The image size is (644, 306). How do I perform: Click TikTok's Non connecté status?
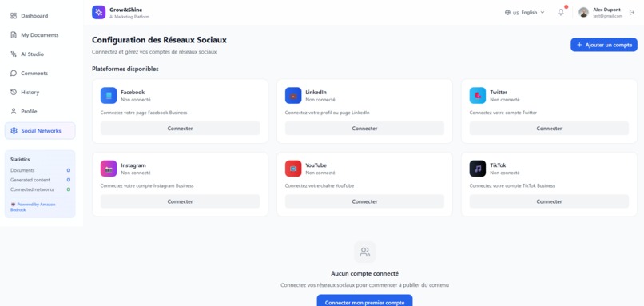[505, 173]
